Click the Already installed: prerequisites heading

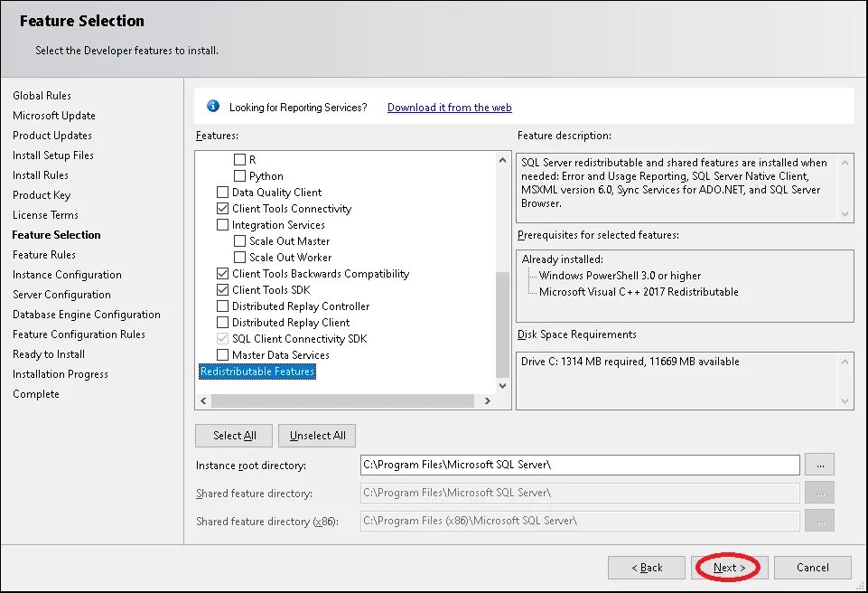(x=563, y=259)
